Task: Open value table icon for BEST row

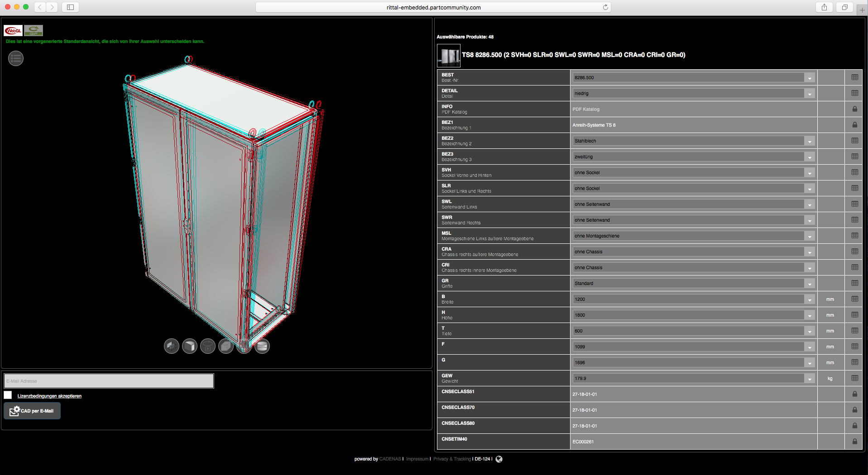Action: tap(854, 77)
